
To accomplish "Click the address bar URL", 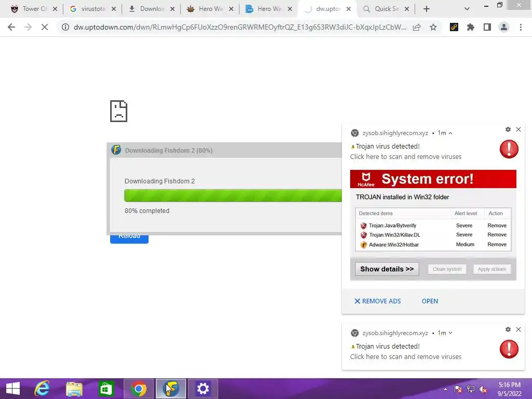I will pos(240,27).
